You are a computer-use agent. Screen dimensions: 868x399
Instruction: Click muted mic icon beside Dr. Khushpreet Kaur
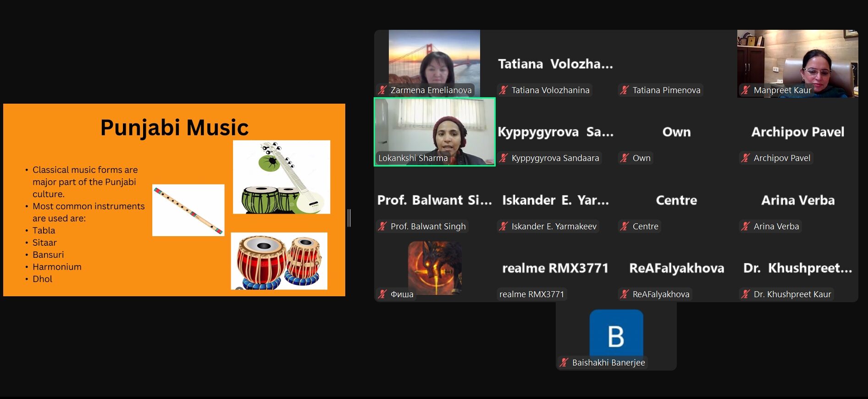746,294
